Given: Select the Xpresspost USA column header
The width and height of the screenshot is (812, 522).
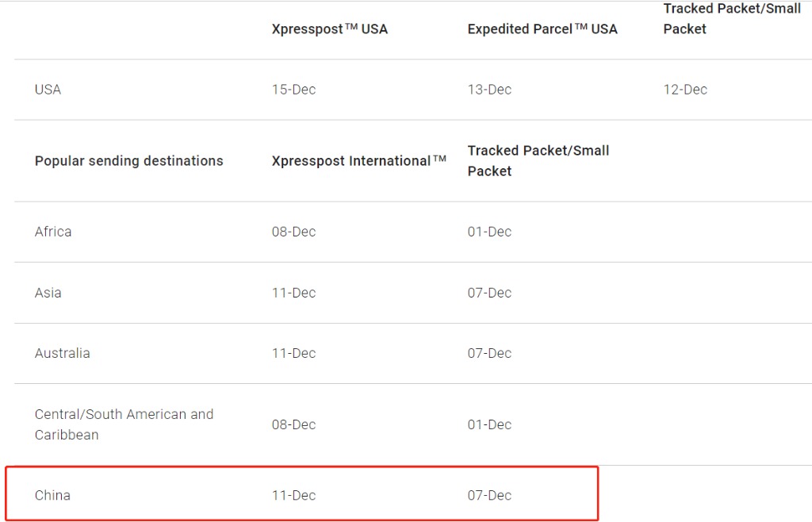Looking at the screenshot, I should pos(329,29).
